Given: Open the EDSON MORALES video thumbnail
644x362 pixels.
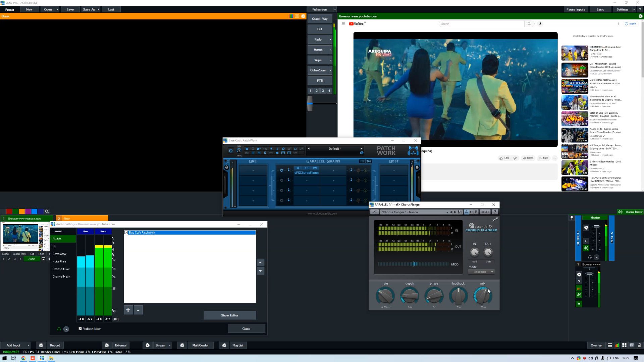Looking at the screenshot, I should 574,53.
